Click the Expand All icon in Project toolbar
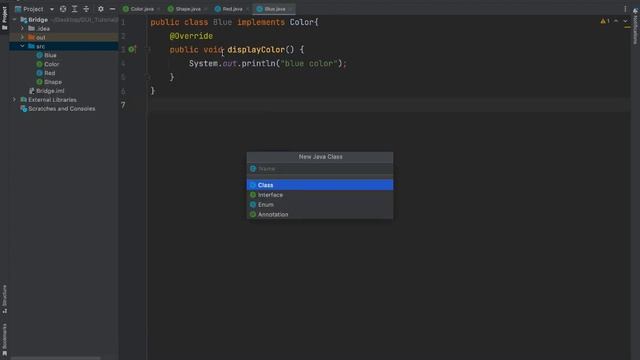Viewport: 640px width, 360px height. tap(74, 9)
